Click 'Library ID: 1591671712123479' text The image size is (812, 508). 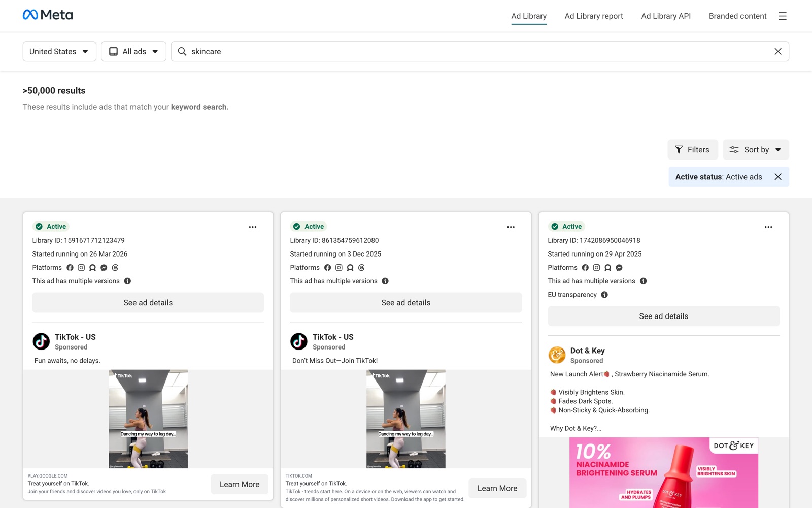(79, 240)
